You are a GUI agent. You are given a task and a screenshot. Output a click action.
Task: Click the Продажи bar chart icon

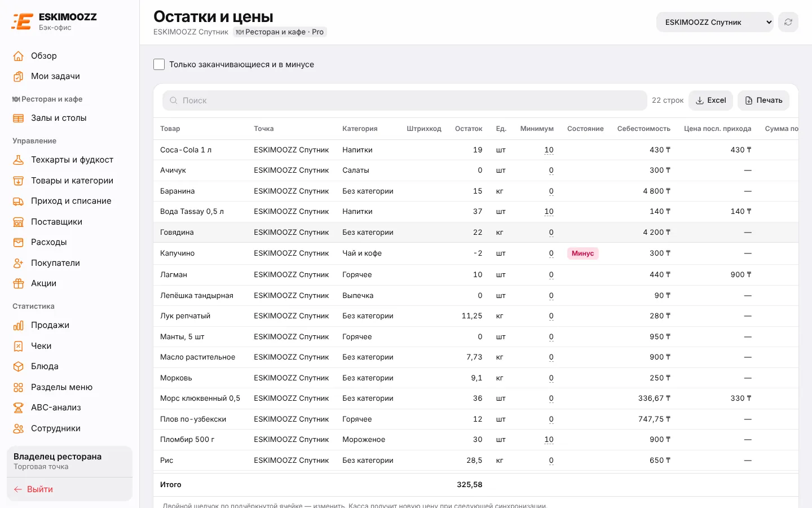pyautogui.click(x=19, y=325)
